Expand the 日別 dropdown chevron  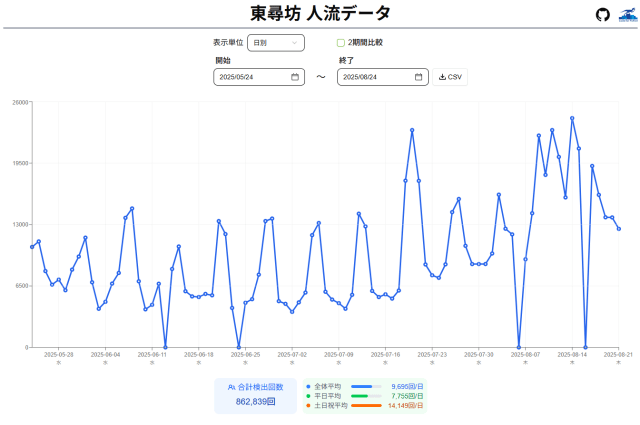294,43
